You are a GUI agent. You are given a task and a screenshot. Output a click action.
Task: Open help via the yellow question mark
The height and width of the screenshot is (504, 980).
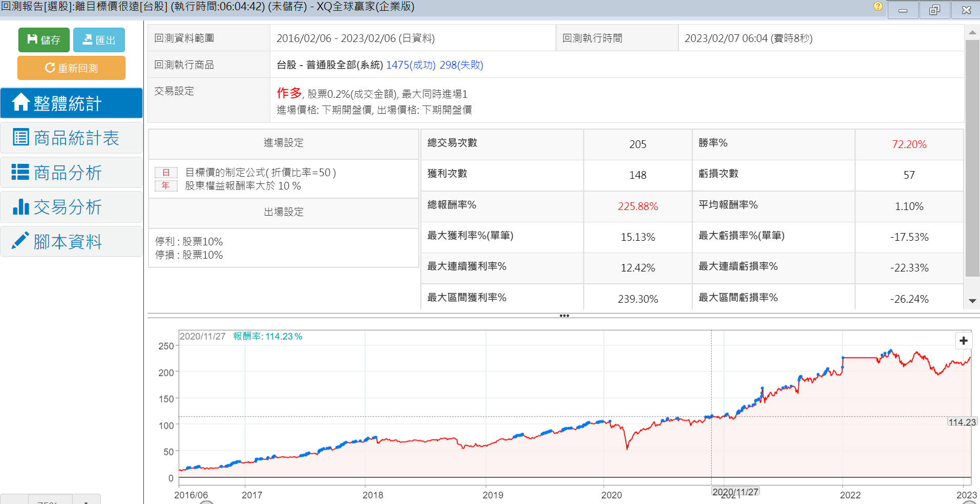point(878,7)
